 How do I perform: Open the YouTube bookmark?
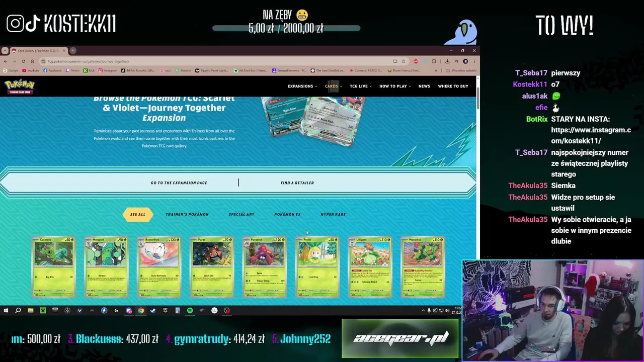pos(30,70)
